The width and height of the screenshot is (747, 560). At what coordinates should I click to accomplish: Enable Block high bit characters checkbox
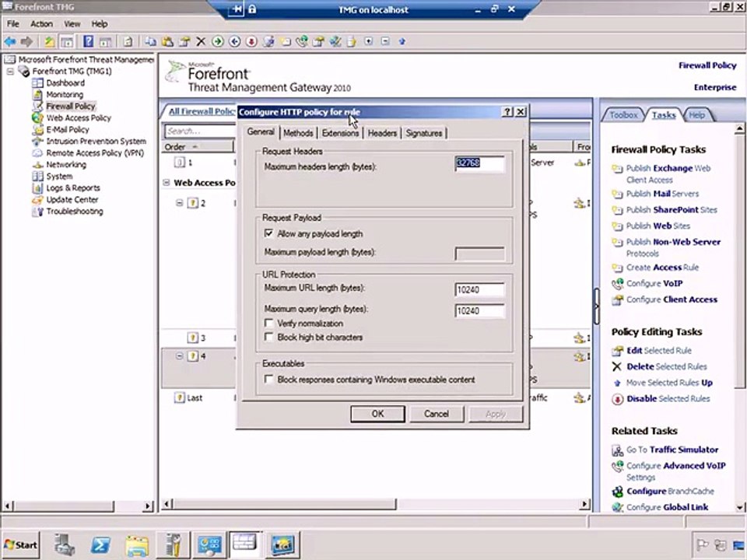(x=268, y=337)
